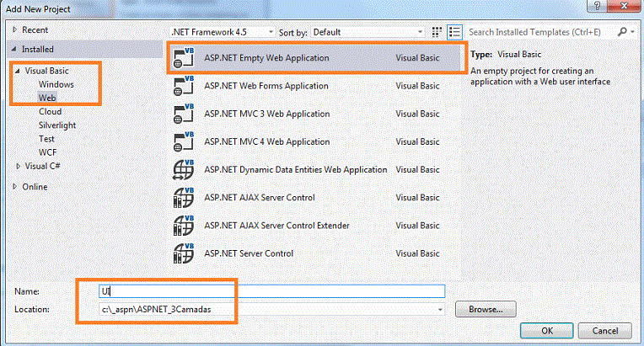Screen dimensions: 644x346
Task: Click the ASP.NET AJAX Server Control icon
Action: tap(184, 198)
